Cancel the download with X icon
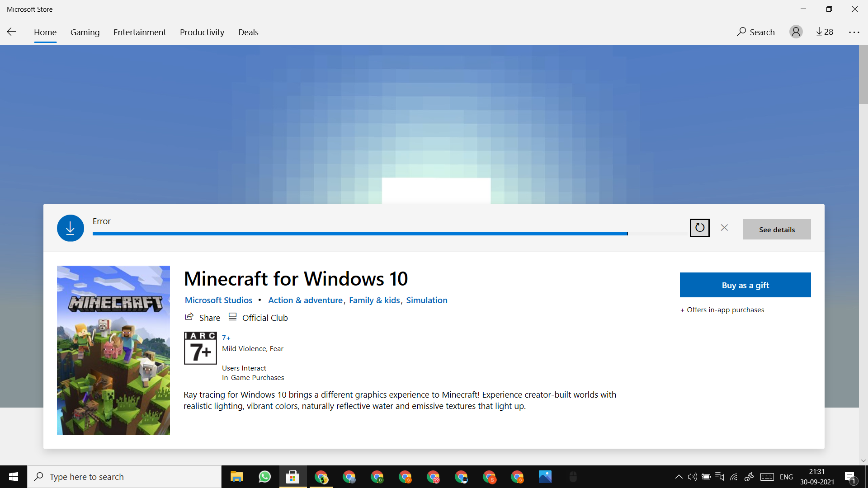The height and width of the screenshot is (488, 868). pos(724,228)
